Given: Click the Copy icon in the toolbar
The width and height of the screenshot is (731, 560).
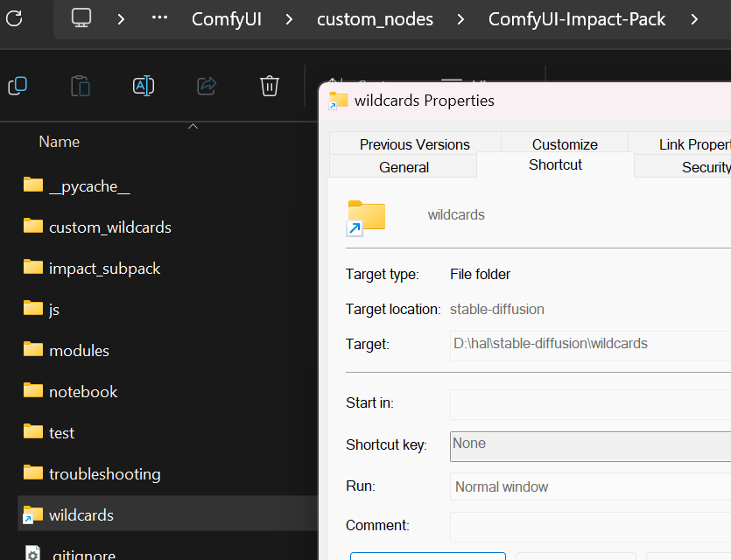Looking at the screenshot, I should click(18, 86).
